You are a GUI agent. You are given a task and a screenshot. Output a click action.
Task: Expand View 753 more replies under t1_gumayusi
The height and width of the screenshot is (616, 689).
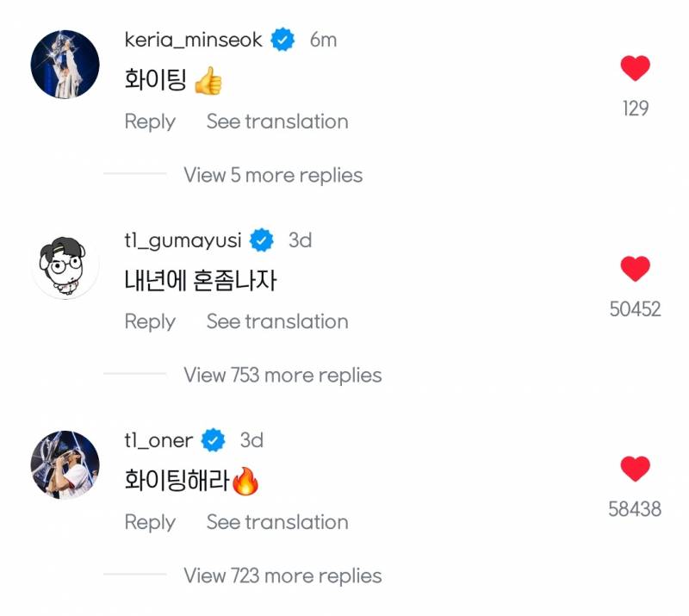pos(281,375)
